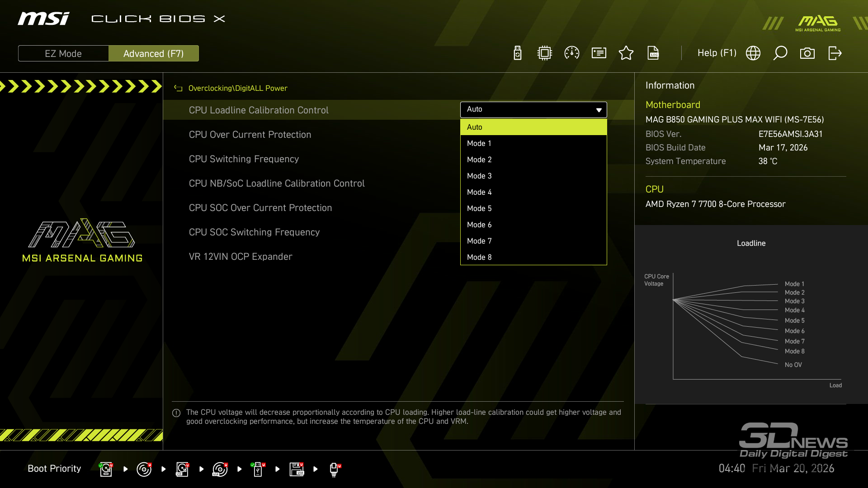The height and width of the screenshot is (488, 868).
Task: Click the CPU chip icon in toolbar
Action: click(545, 53)
